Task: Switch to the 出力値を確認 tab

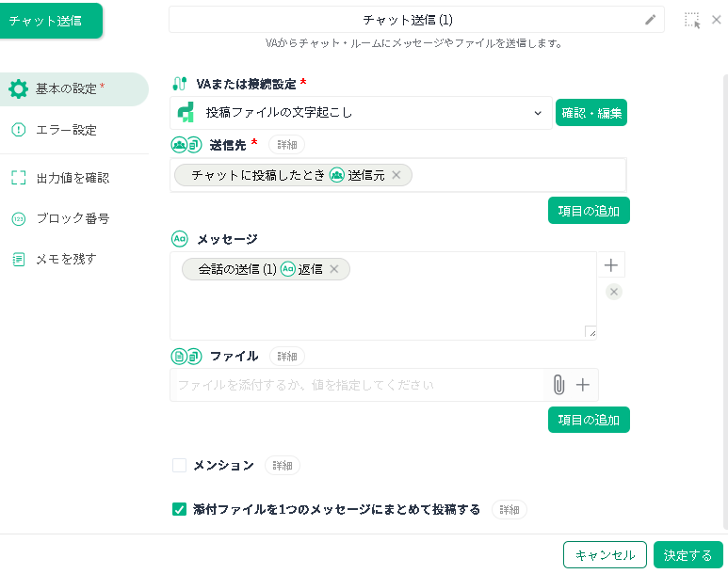Action: (73, 178)
